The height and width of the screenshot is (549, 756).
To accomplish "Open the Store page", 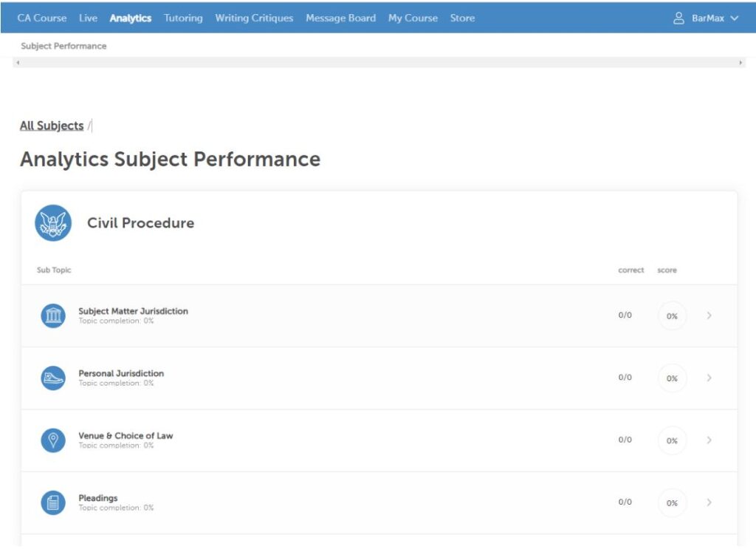I will (462, 18).
